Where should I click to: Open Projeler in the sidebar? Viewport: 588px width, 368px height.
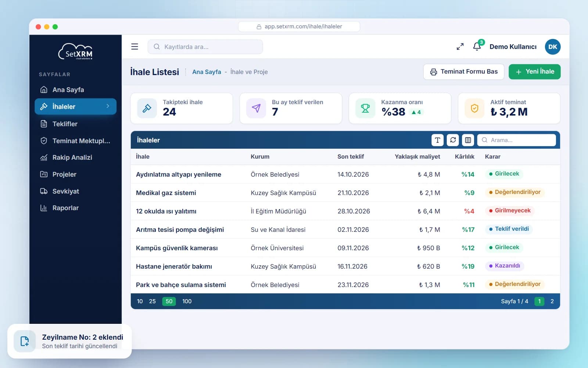click(75, 174)
